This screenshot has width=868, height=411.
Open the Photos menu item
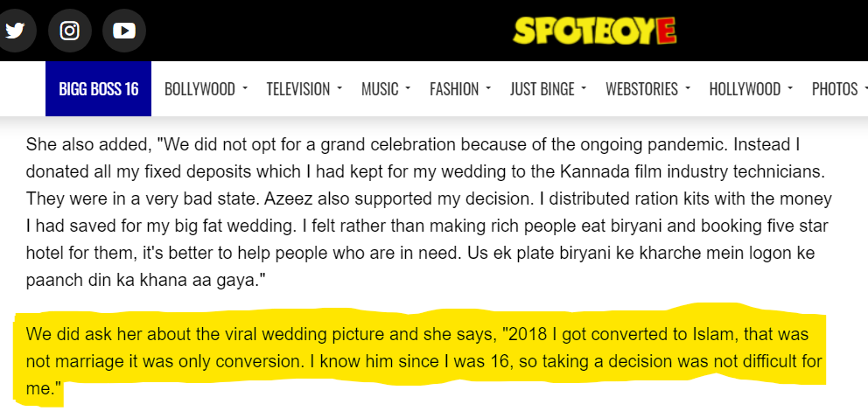coord(835,89)
